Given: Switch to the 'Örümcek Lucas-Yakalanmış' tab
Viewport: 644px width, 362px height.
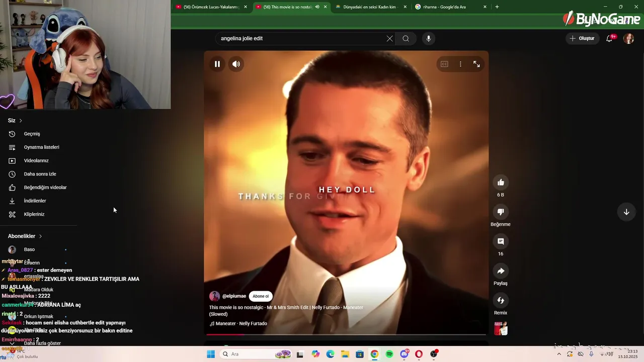Looking at the screenshot, I should click(211, 7).
